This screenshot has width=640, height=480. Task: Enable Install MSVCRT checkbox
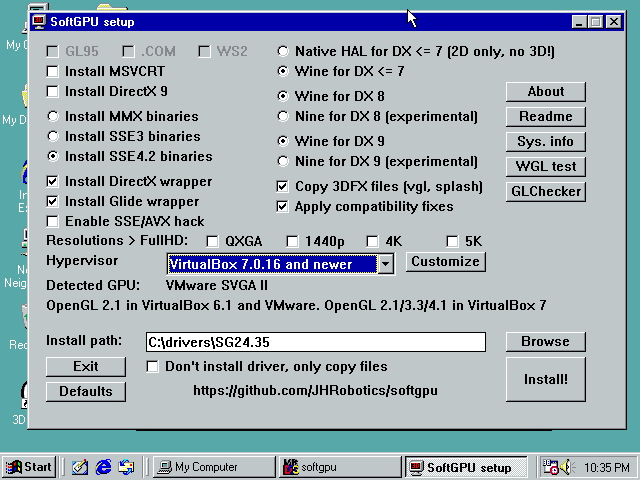[53, 71]
